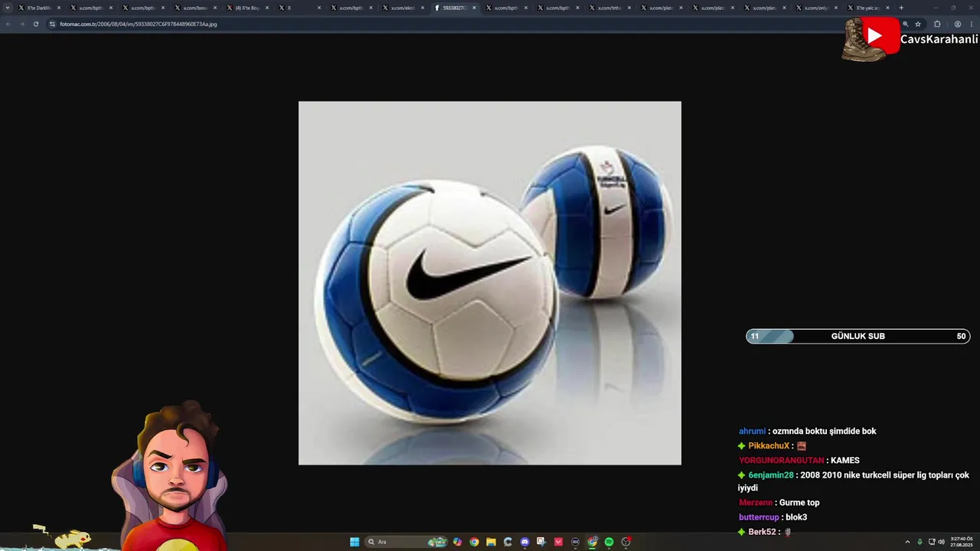Open the volume tray icon
980x551 pixels.
coord(941,542)
